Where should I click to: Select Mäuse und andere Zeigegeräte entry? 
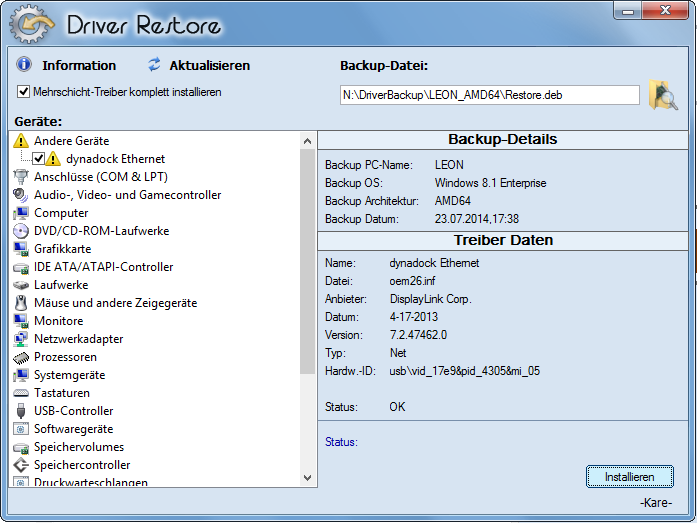(x=115, y=303)
